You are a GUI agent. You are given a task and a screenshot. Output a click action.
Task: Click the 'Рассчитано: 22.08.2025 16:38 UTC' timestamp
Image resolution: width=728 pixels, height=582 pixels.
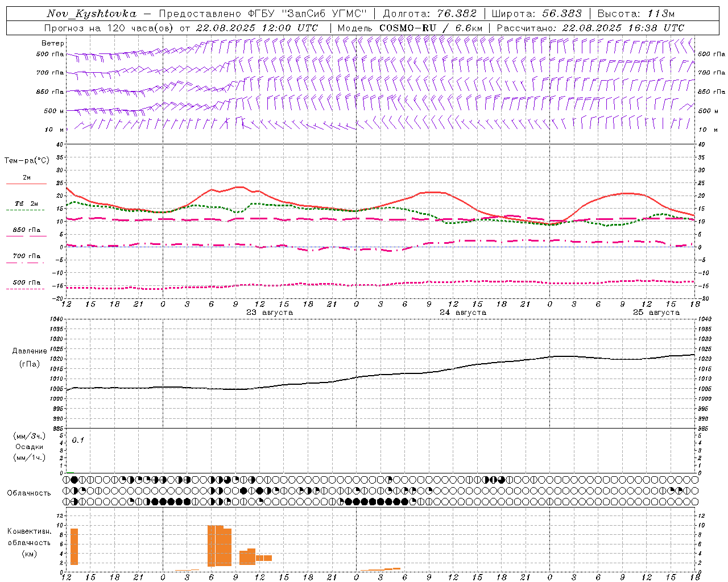590,28
